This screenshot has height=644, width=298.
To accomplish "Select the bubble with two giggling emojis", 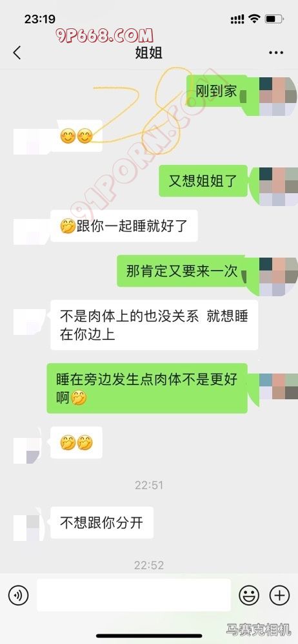I will click(x=77, y=443).
